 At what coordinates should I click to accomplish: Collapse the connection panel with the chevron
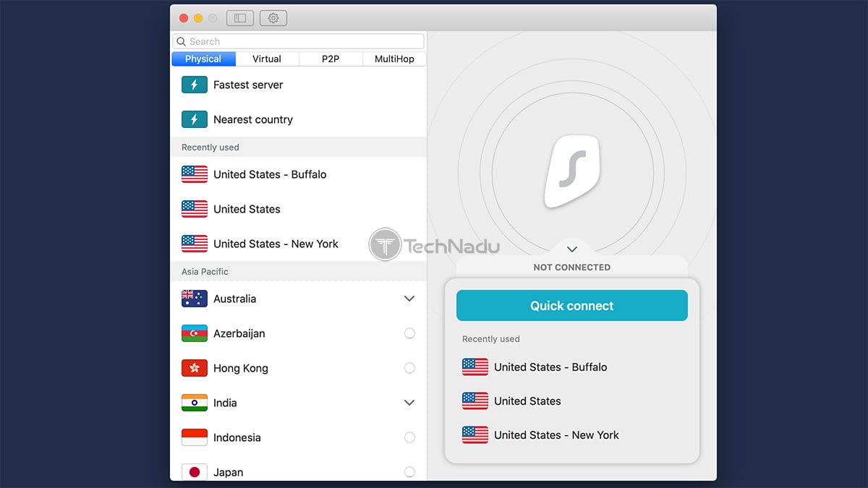572,249
